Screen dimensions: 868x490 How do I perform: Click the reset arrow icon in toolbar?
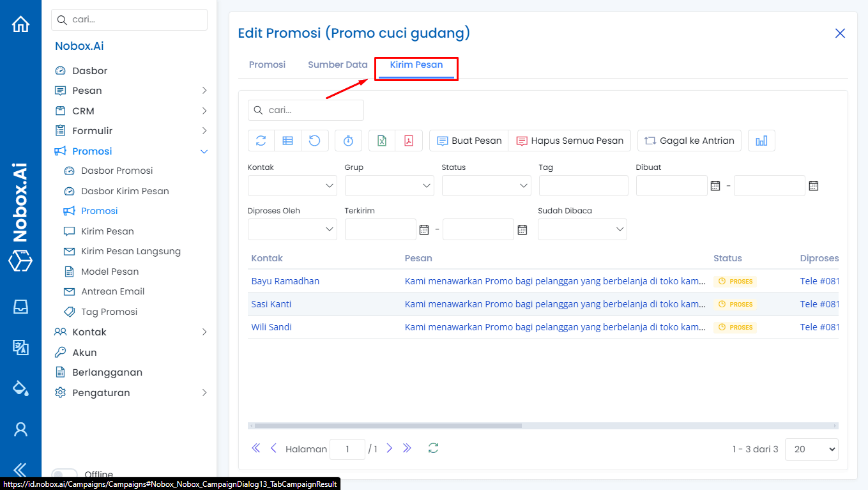point(314,141)
